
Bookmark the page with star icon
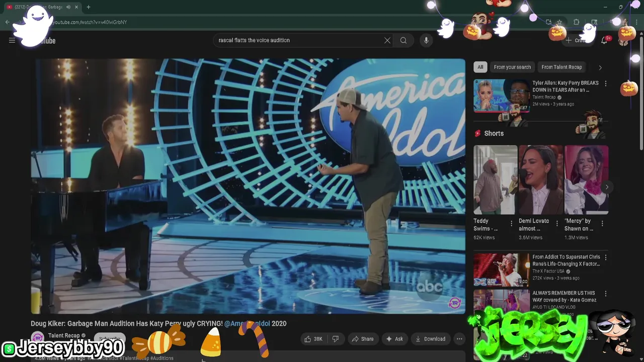point(559,22)
